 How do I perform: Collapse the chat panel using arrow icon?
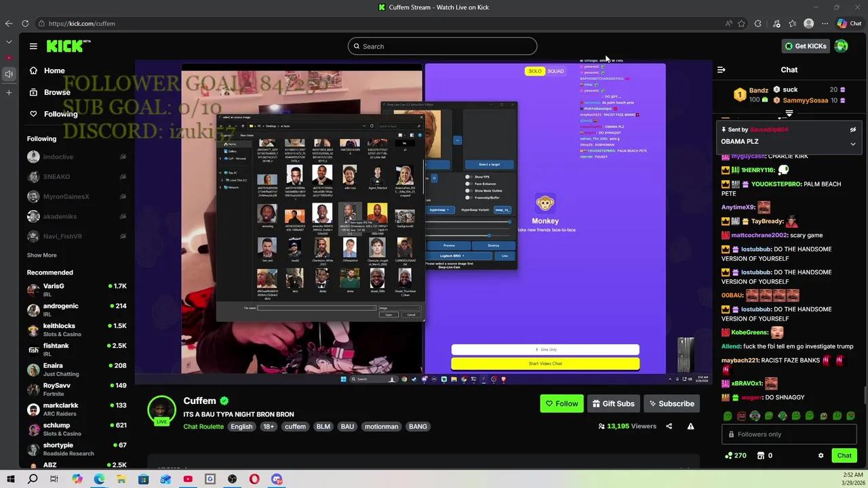[x=722, y=70]
